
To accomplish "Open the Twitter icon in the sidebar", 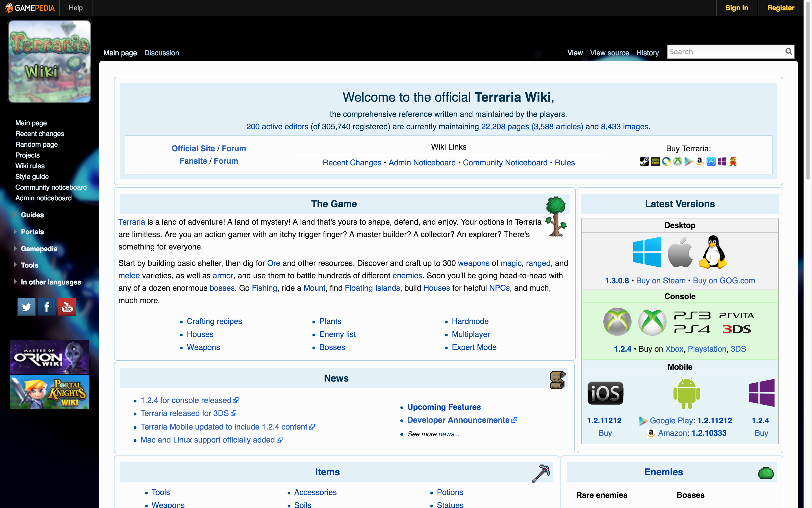I will pos(27,307).
